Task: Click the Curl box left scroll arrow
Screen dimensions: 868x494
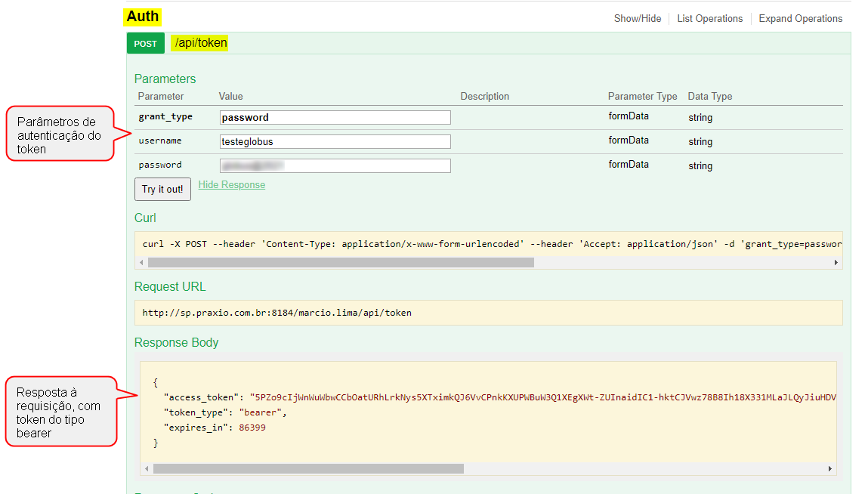Action: [142, 263]
